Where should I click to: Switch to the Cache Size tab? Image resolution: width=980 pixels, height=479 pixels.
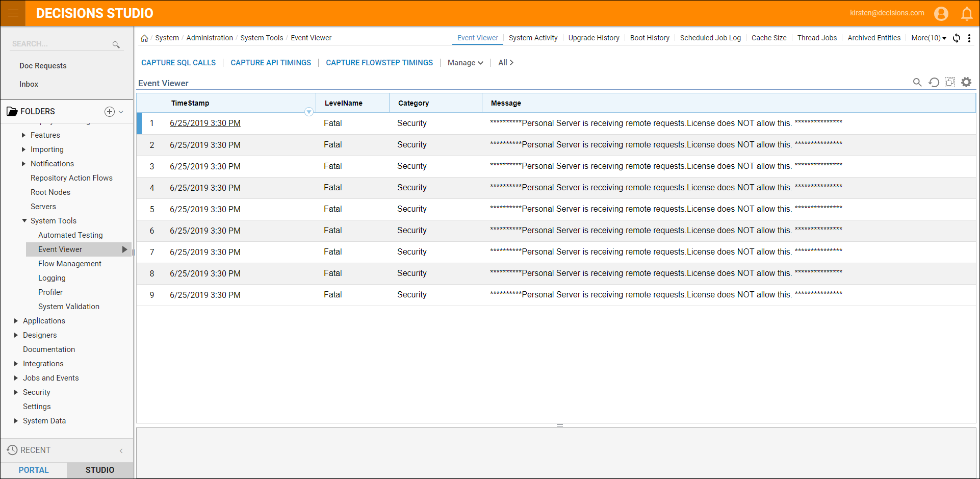click(x=769, y=38)
